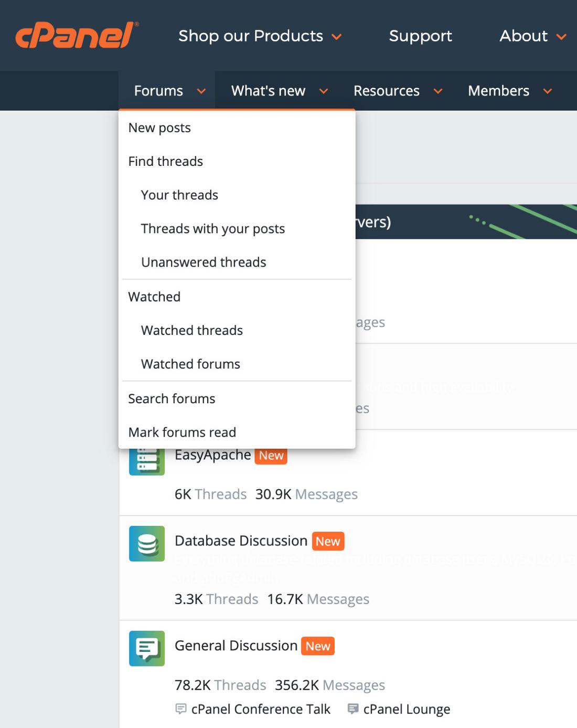Screen dimensions: 577x728
Task: Select New posts from the Forums menu
Action: tap(159, 127)
